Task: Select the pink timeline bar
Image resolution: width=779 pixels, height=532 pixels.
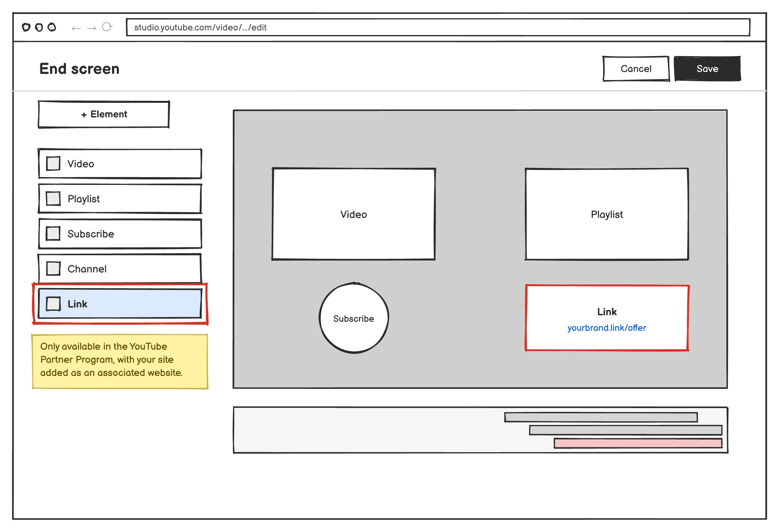Action: coord(638,443)
